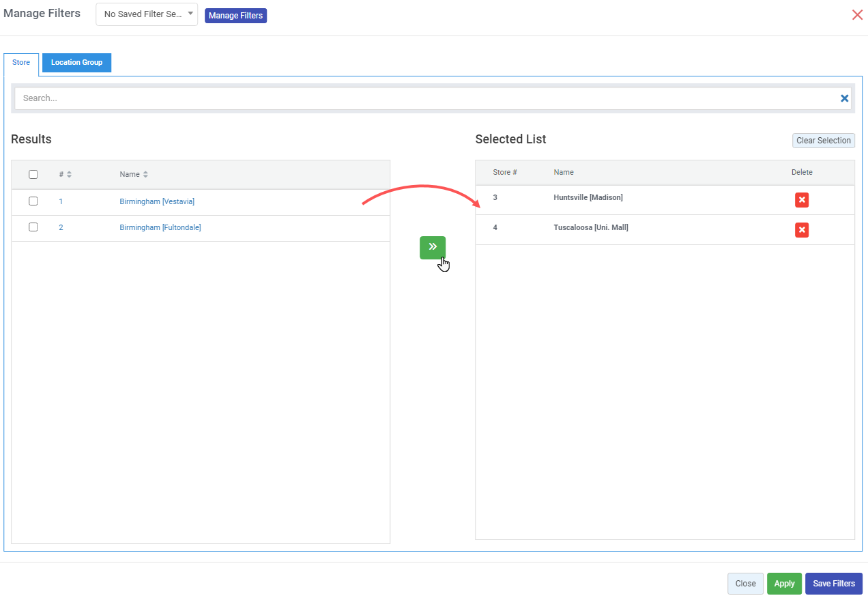This screenshot has height=598, width=868.
Task: Select the Tuscaloosa [Uni. Mall] row text
Action: click(591, 227)
